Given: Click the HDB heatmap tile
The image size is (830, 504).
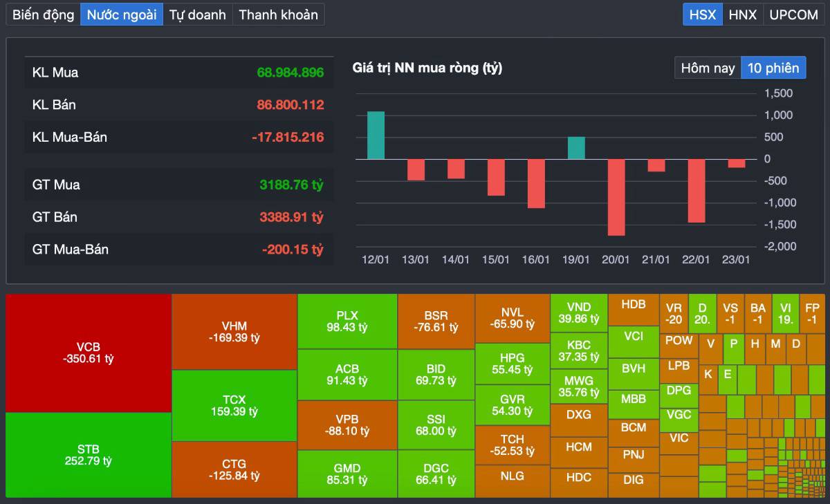Looking at the screenshot, I should coord(634,310).
